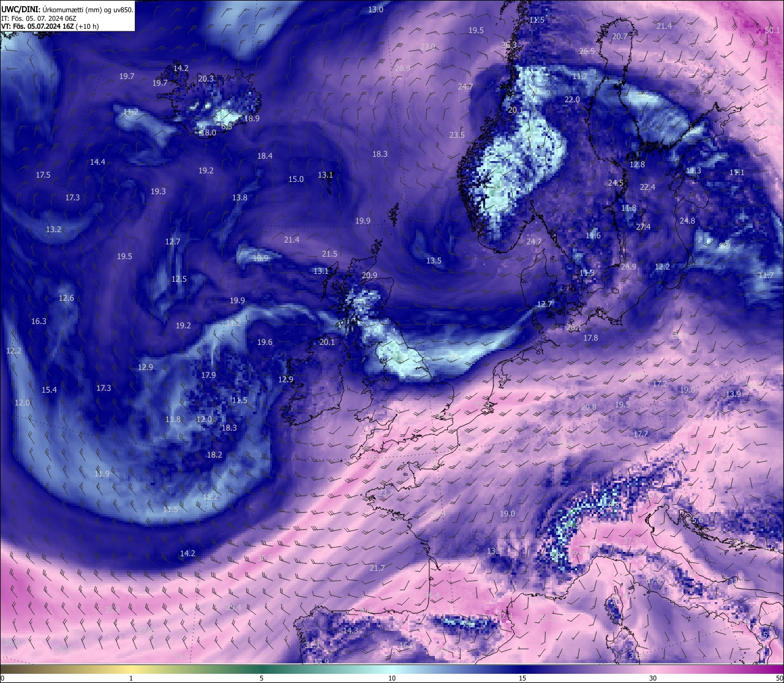Click the 24.8 value on the map

pos(687,221)
